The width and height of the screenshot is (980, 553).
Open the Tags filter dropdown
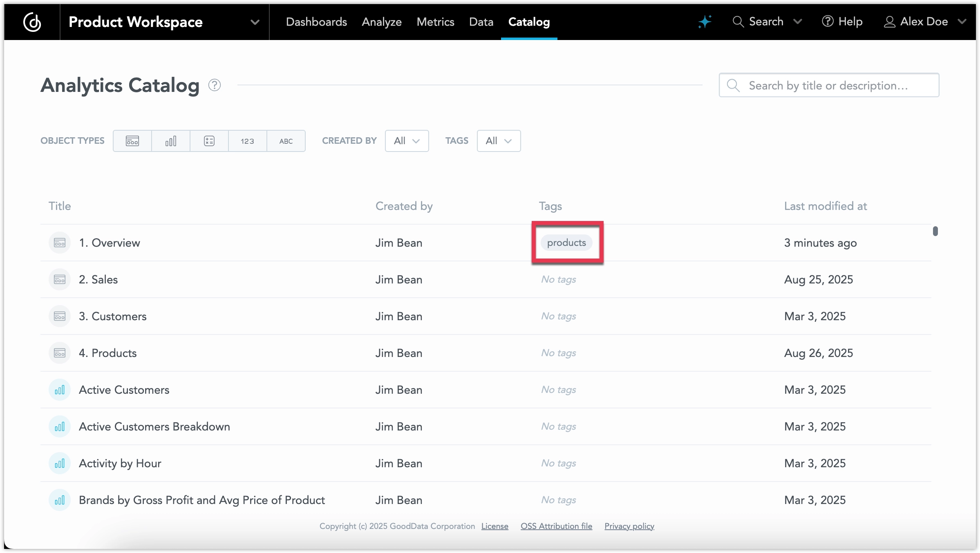[x=499, y=140]
